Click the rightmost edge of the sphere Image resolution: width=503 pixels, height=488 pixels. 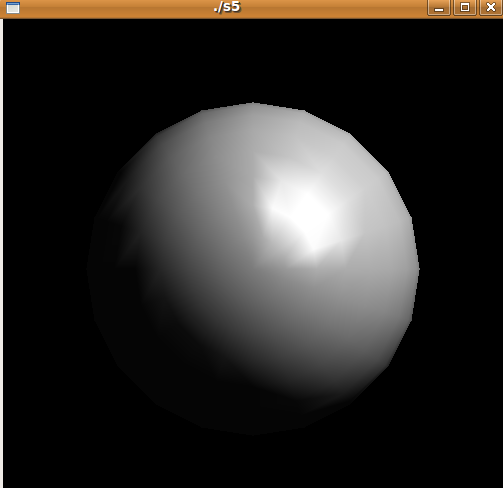tap(418, 268)
